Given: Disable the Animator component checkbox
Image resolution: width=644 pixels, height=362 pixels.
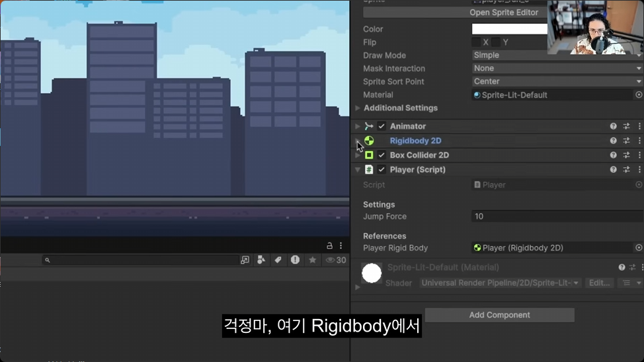Looking at the screenshot, I should (x=382, y=126).
